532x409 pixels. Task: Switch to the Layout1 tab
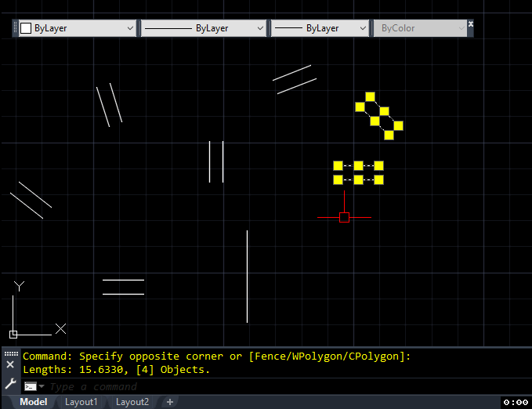[81, 402]
